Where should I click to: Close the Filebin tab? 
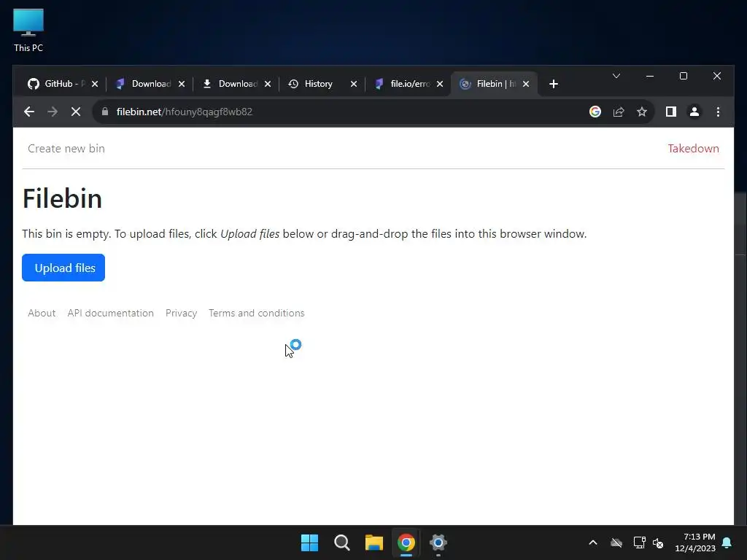pos(526,84)
